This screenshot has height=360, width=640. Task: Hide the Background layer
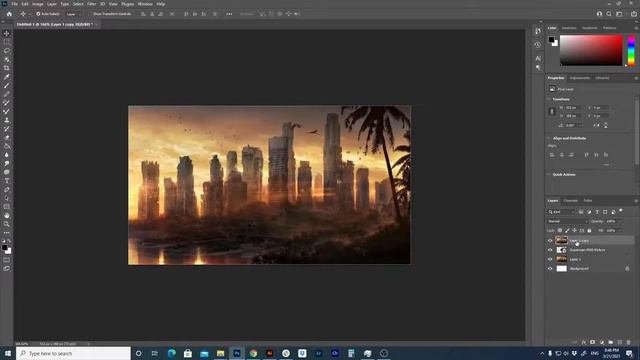(550, 269)
